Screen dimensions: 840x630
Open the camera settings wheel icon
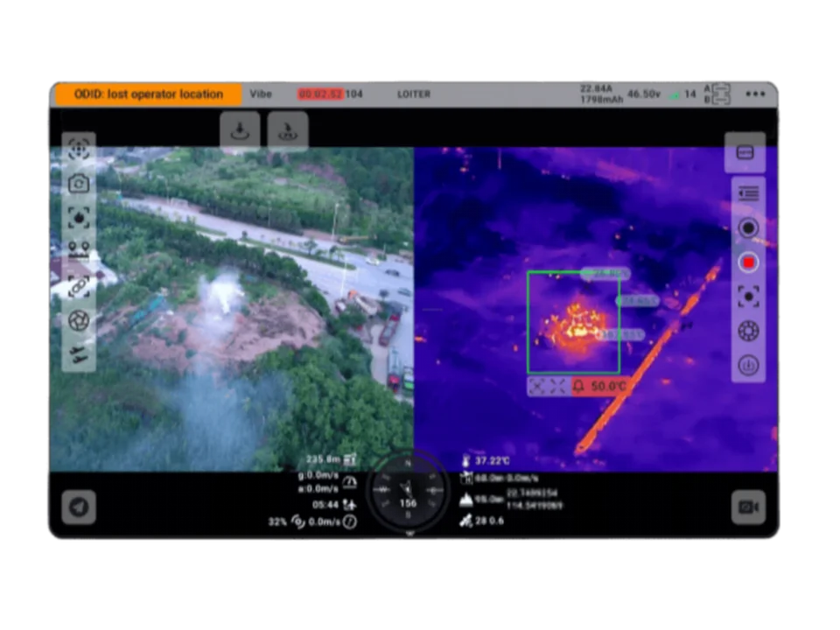coord(748,331)
